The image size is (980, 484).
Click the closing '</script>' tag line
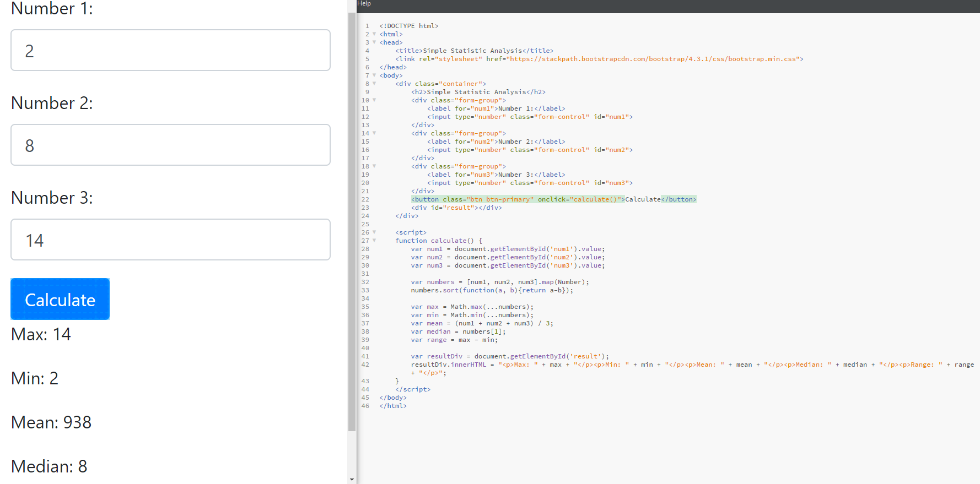point(413,389)
